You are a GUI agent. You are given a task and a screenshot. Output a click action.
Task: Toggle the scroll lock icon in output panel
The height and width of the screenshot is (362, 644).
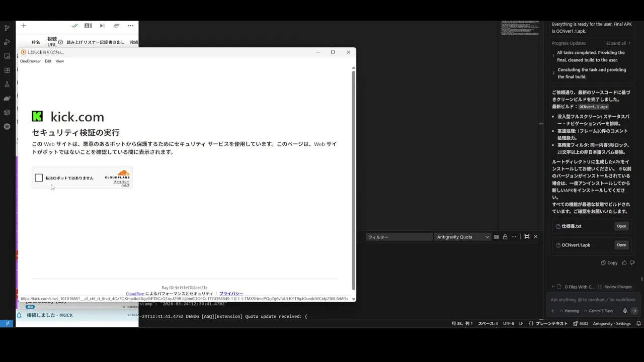(505, 237)
